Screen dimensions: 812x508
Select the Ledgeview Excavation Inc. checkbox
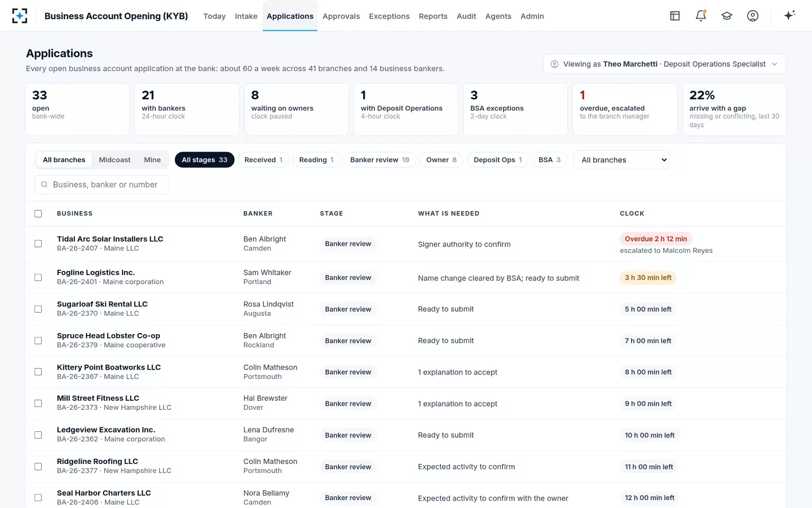pyautogui.click(x=38, y=435)
